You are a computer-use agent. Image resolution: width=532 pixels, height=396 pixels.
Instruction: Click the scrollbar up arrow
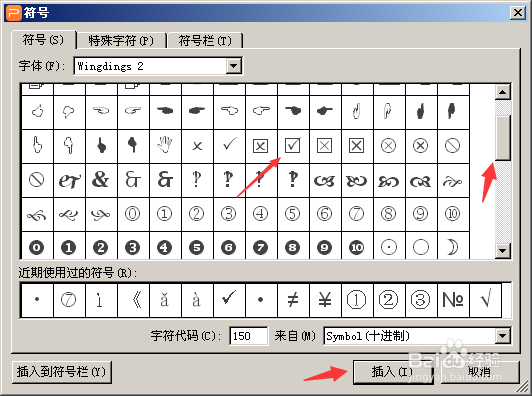[503, 92]
